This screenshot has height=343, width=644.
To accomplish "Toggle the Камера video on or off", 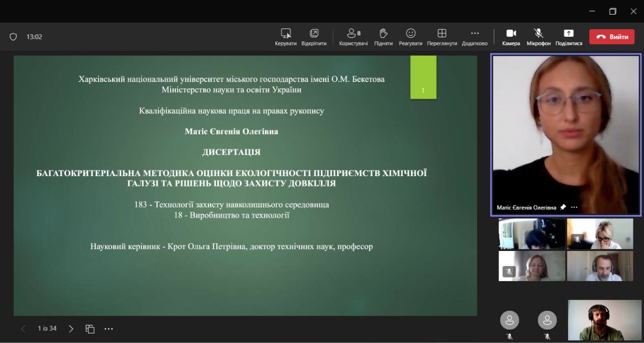I will point(511,34).
